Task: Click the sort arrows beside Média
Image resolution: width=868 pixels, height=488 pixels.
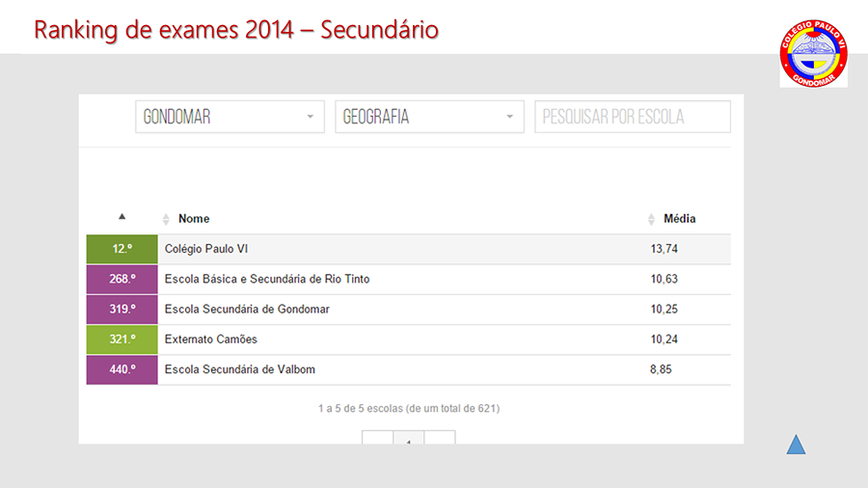Action: [651, 219]
